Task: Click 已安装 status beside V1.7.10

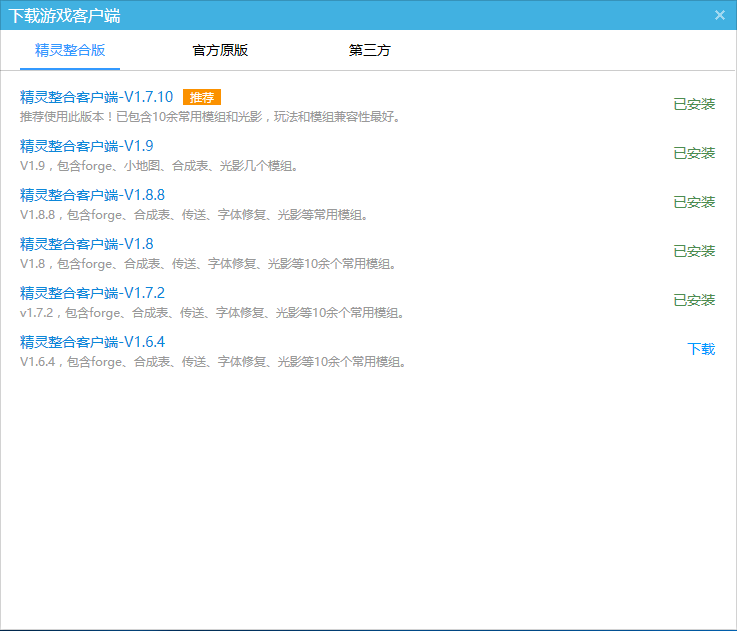Action: 694,104
